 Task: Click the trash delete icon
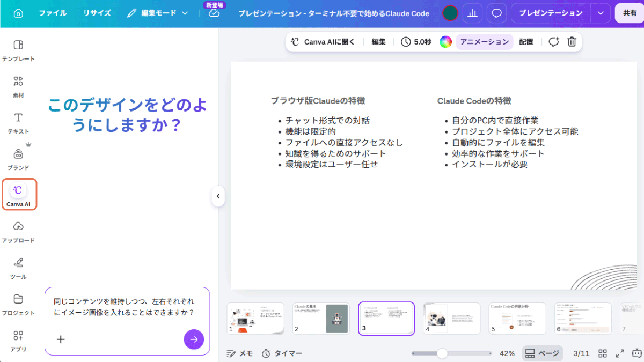[x=572, y=42]
